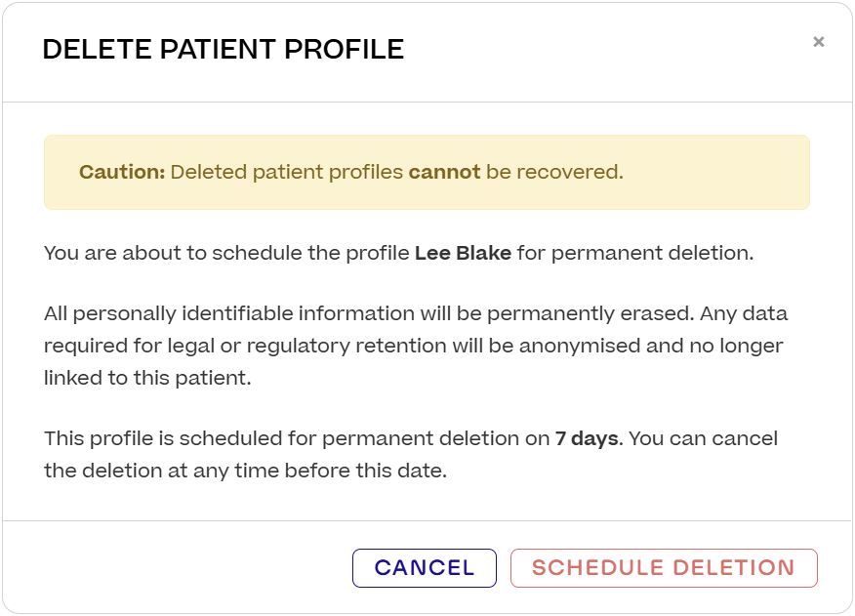This screenshot has height=616, width=855.
Task: Dismiss the dialog via the gray cross icon
Action: tap(818, 42)
